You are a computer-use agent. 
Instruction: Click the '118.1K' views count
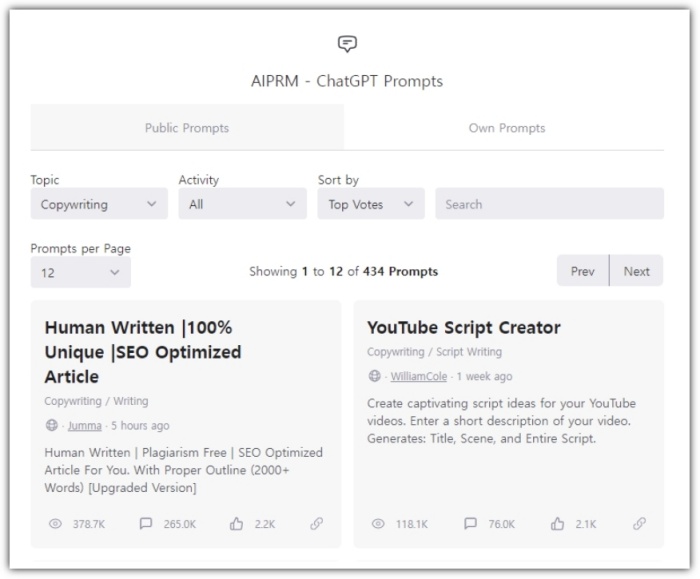pos(412,524)
